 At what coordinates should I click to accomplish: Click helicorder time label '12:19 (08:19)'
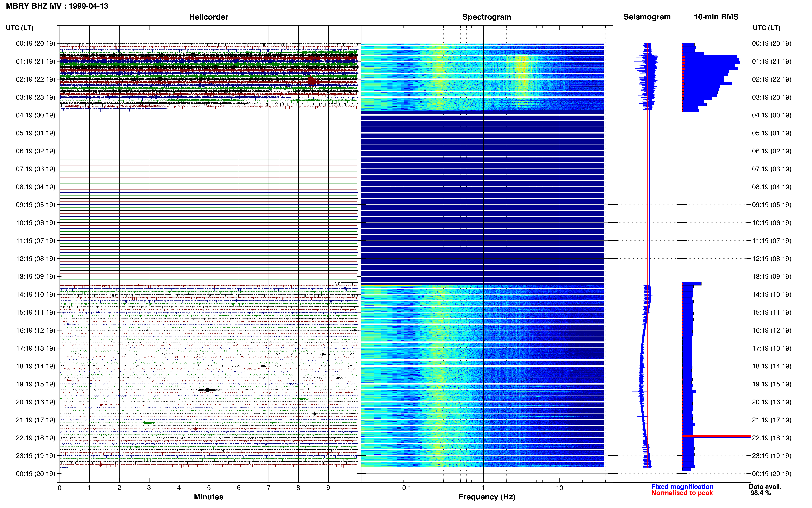(x=35, y=259)
